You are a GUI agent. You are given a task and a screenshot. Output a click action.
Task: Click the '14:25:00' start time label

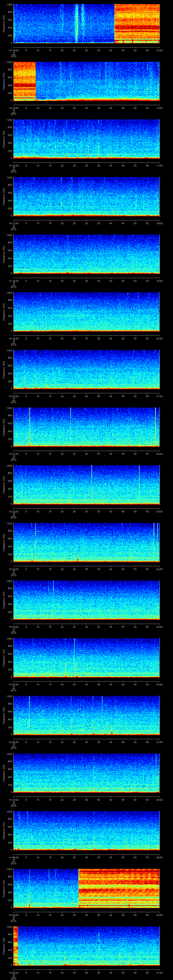pyautogui.click(x=13, y=684)
